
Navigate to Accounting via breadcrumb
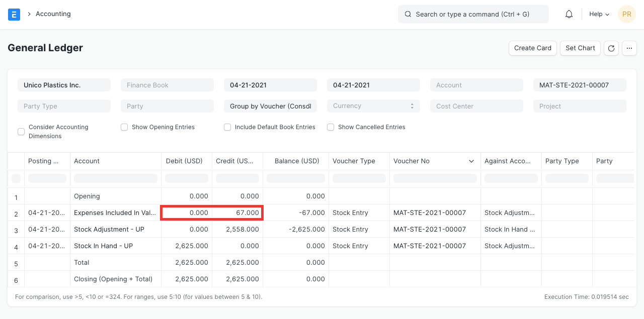[x=53, y=14]
